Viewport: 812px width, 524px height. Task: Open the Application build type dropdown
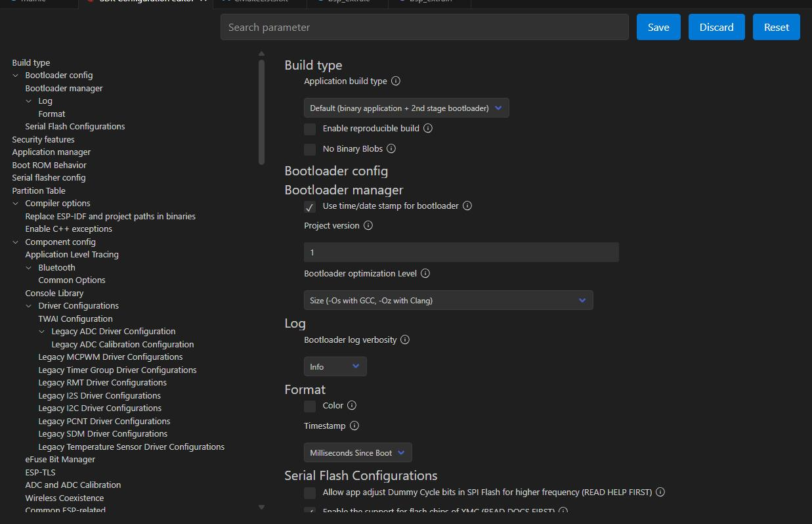(x=406, y=108)
